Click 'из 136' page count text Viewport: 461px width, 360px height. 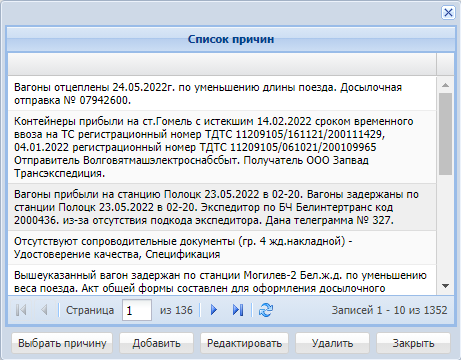(x=176, y=310)
